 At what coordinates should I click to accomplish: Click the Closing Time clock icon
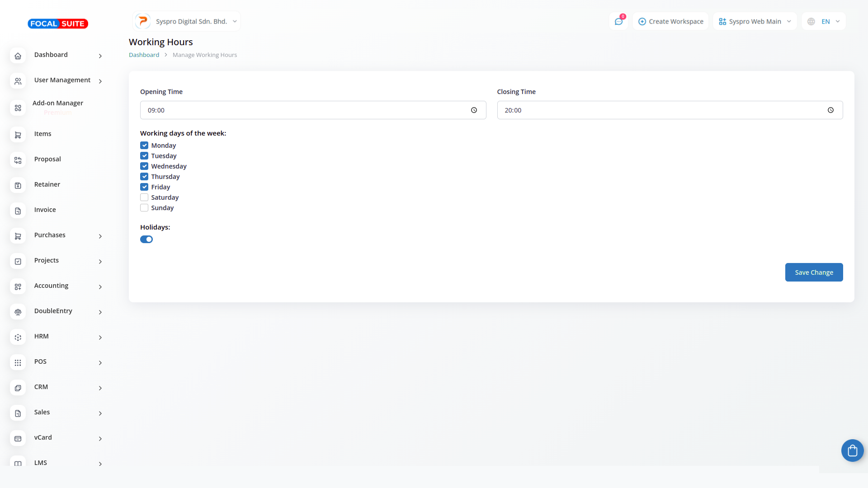(x=830, y=110)
